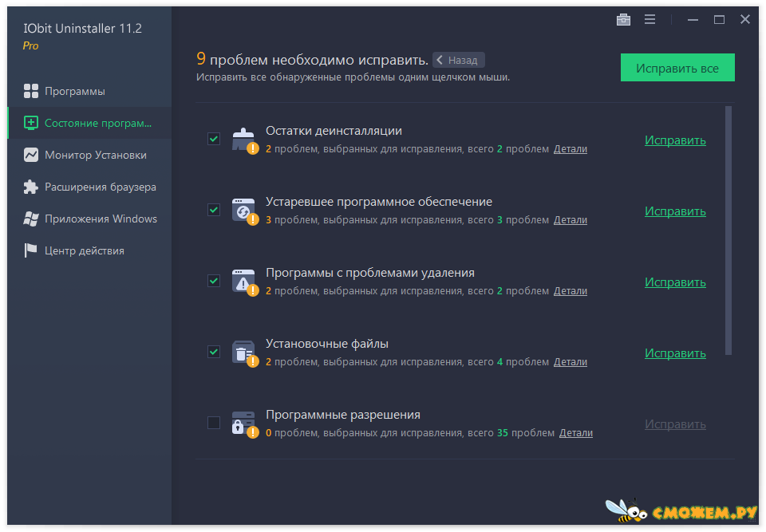Click the Программы с проблемами удаления title
This screenshot has height=532, width=766.
click(369, 273)
